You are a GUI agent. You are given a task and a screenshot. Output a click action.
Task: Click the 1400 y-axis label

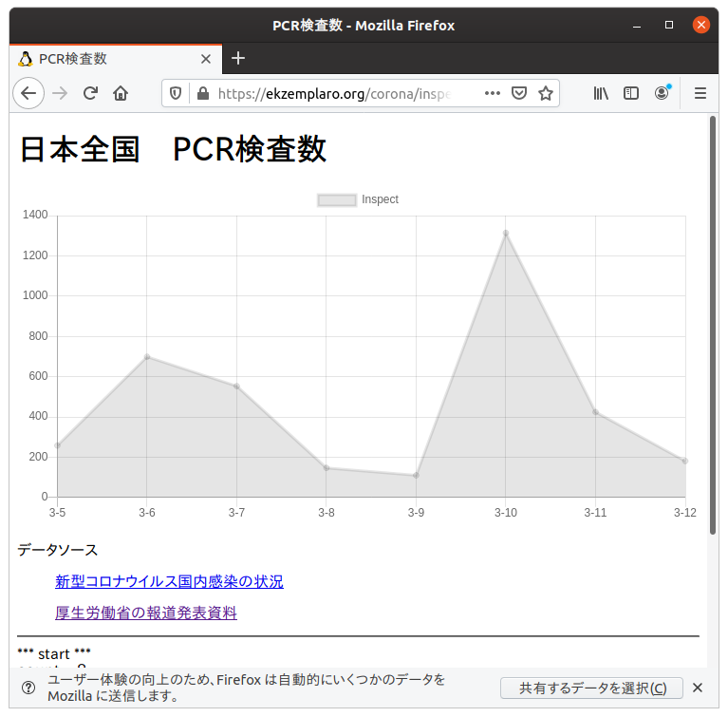[x=35, y=215]
